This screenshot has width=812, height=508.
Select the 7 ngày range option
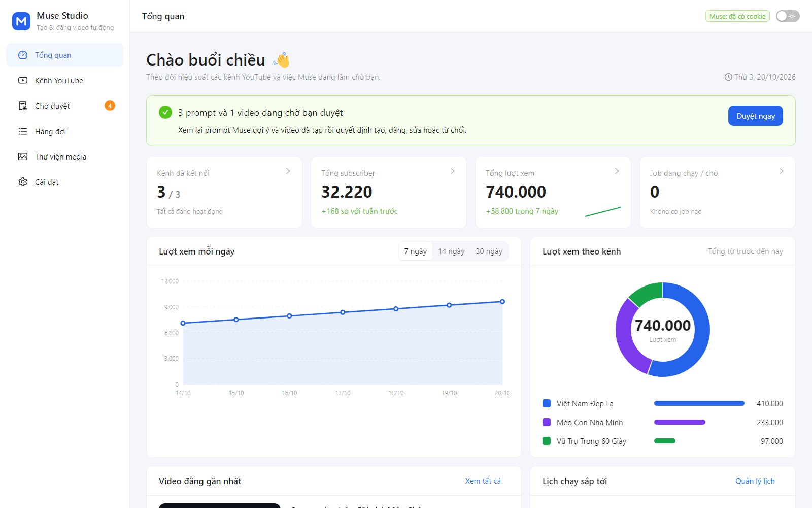[x=415, y=251]
